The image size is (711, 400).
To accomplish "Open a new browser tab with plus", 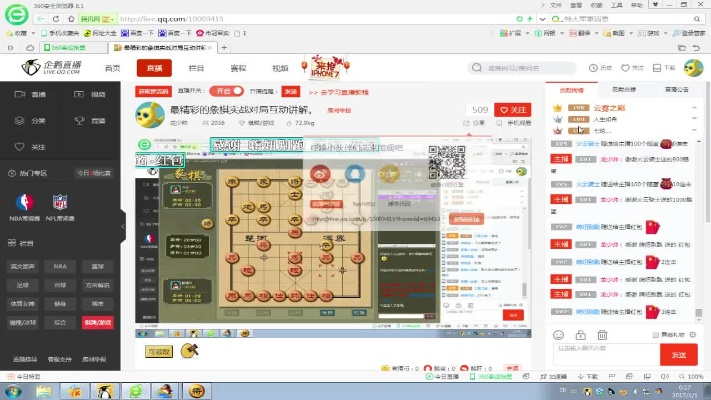I will tap(224, 47).
